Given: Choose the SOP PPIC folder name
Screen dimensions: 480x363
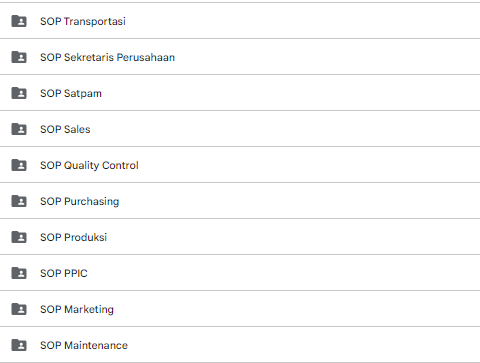Looking at the screenshot, I should click(64, 273).
